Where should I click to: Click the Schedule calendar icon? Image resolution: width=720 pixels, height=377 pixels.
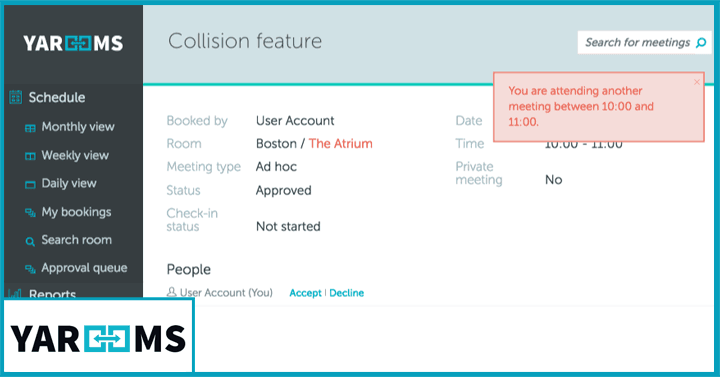16,97
